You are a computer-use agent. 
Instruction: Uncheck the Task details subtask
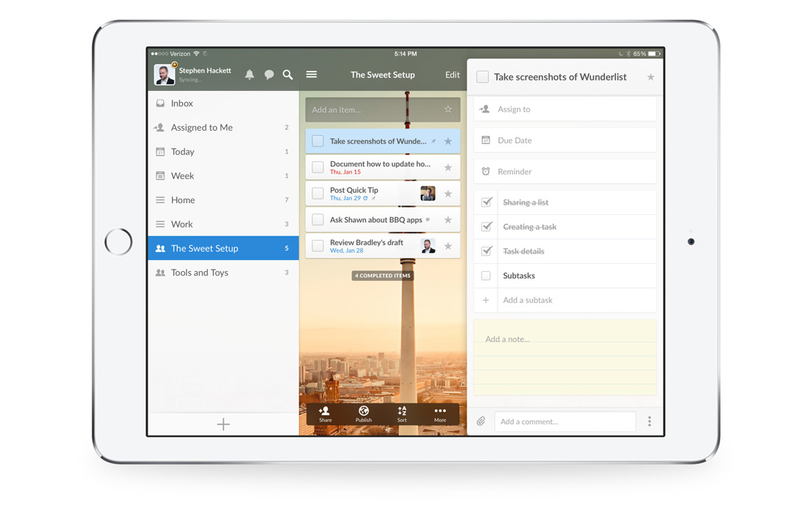(486, 250)
